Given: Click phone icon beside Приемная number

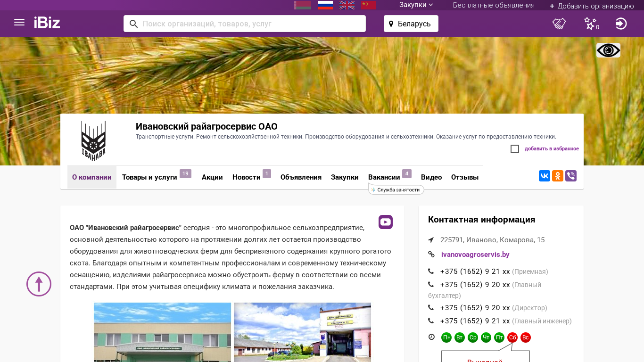Looking at the screenshot, I should click(x=431, y=271).
